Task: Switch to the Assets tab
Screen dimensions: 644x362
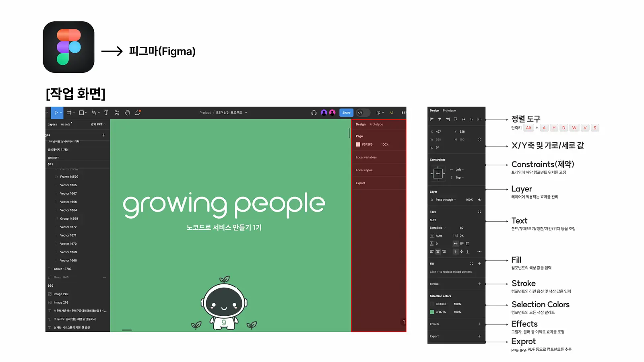Action: [x=66, y=124]
